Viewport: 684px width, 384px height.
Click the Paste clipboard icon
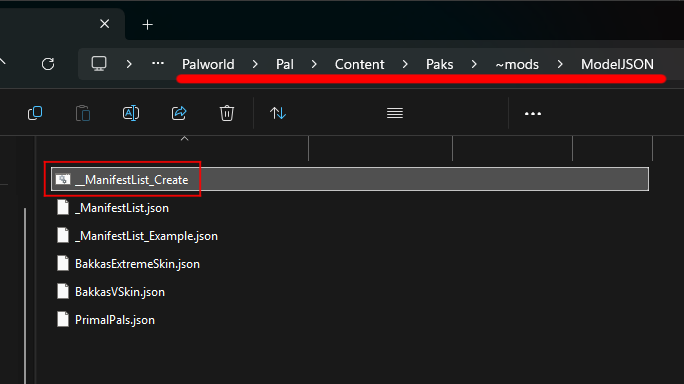pos(83,113)
